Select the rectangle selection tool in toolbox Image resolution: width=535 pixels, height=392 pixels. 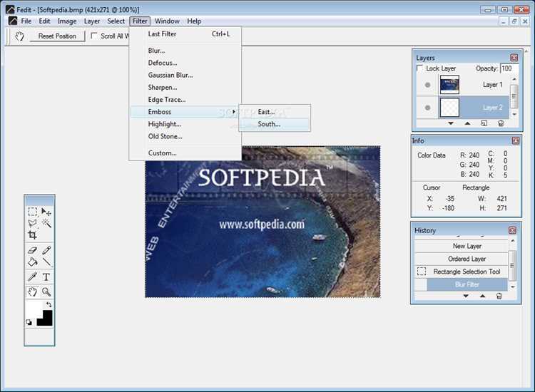tap(32, 212)
